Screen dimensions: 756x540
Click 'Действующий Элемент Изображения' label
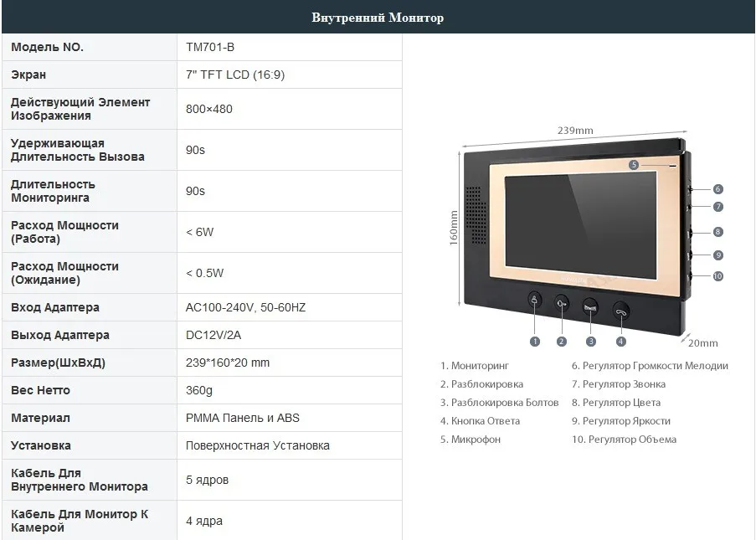tap(80, 109)
